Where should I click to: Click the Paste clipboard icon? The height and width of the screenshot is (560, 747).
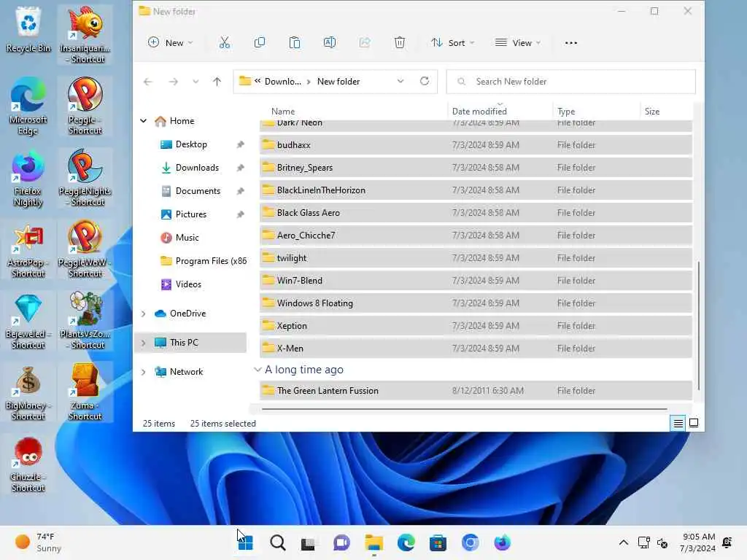(x=295, y=43)
